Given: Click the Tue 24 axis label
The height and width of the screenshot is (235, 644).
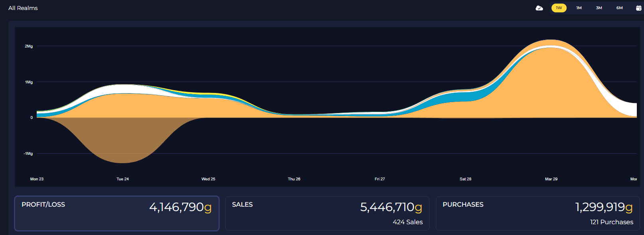Looking at the screenshot, I should coord(122,179).
